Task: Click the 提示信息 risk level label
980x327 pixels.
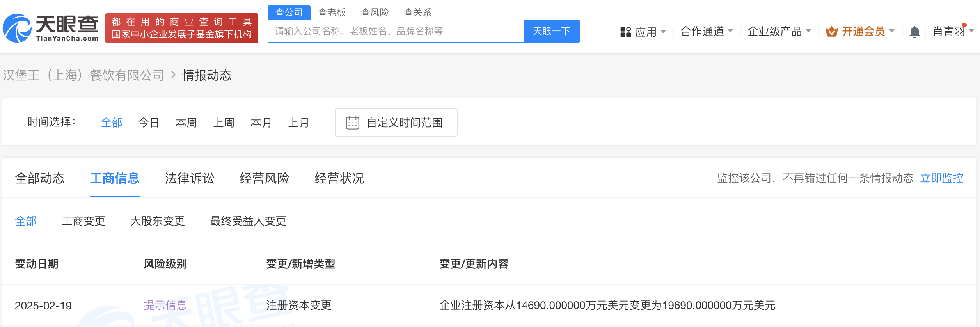Action: point(165,306)
